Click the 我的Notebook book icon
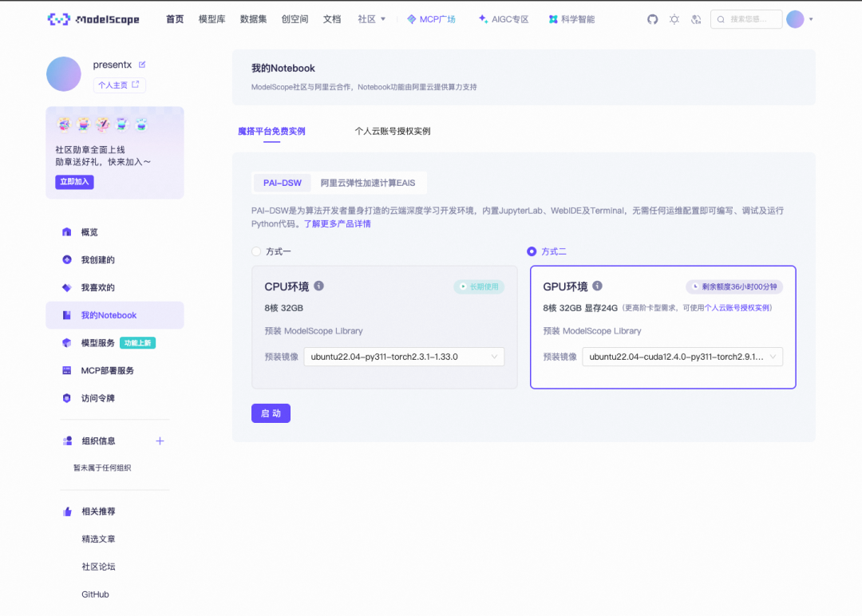Screen dimensions: 862x616 [x=66, y=315]
